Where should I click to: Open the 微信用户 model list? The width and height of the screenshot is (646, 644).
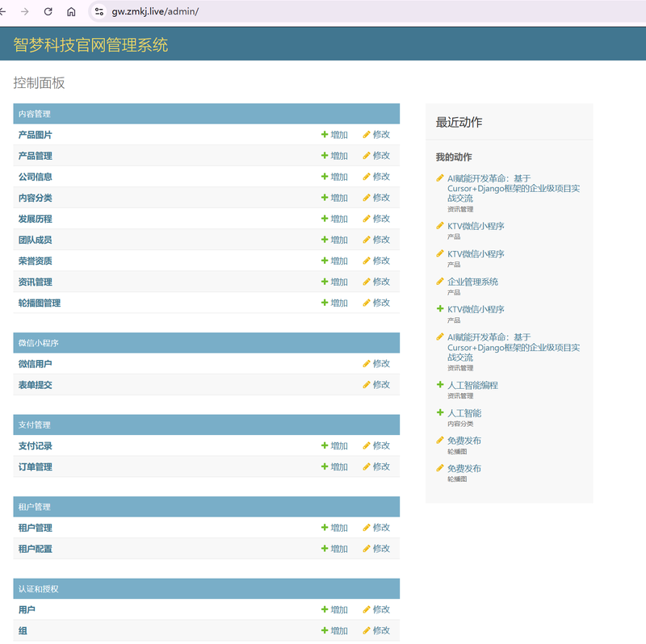[x=36, y=364]
